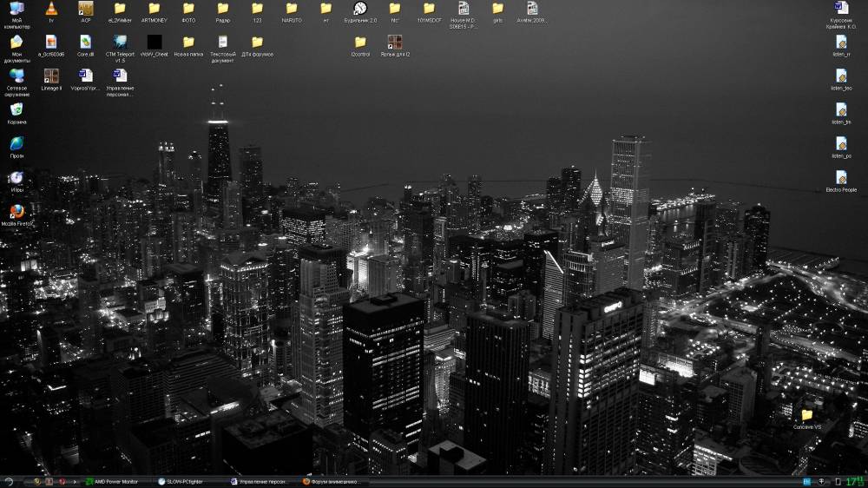Viewport: 868px width, 488px height.
Task: Open the listen_po file
Action: tap(841, 143)
